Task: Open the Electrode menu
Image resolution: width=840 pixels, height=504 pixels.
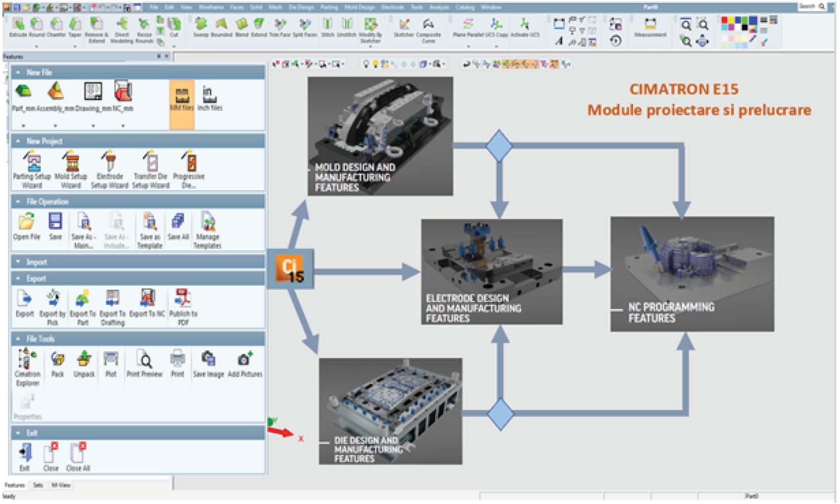Action: pyautogui.click(x=393, y=7)
